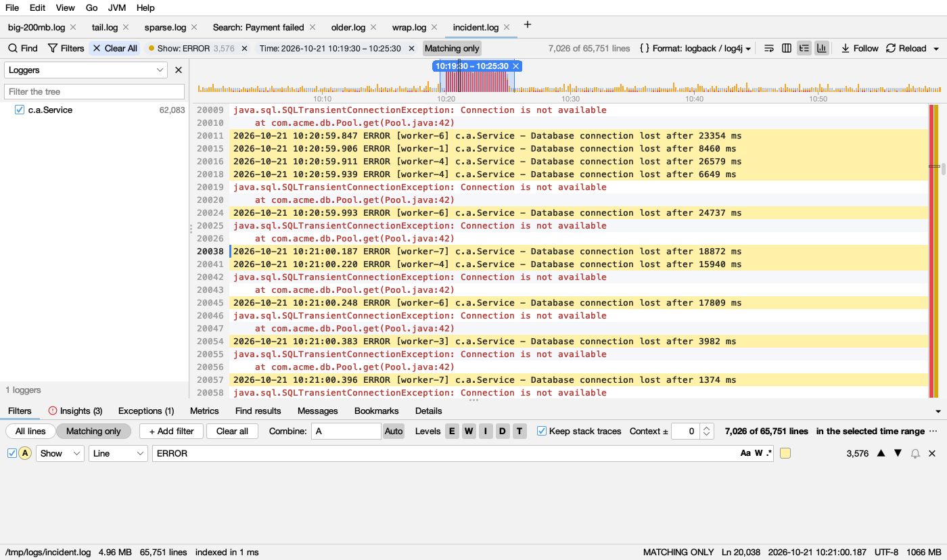947x560 pixels.
Task: Click Clear All filters chip
Action: pyautogui.click(x=115, y=48)
